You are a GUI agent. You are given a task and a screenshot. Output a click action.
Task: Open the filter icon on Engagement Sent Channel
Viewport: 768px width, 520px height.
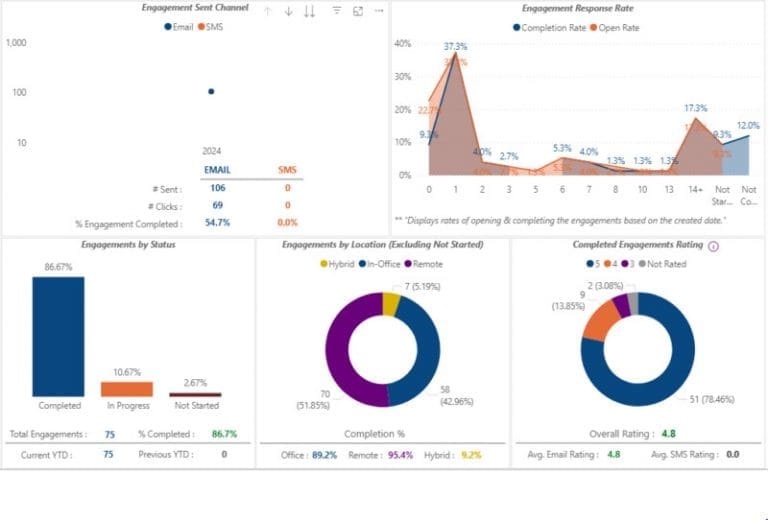[336, 11]
